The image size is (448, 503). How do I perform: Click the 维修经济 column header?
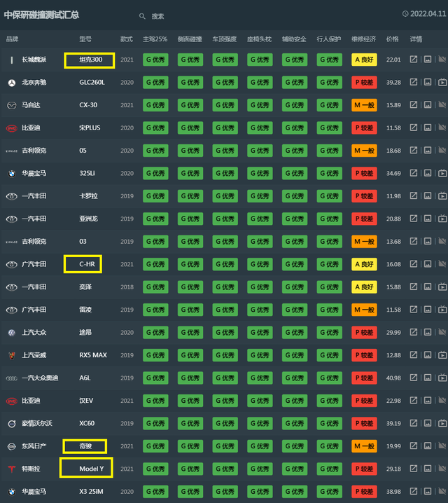[363, 39]
